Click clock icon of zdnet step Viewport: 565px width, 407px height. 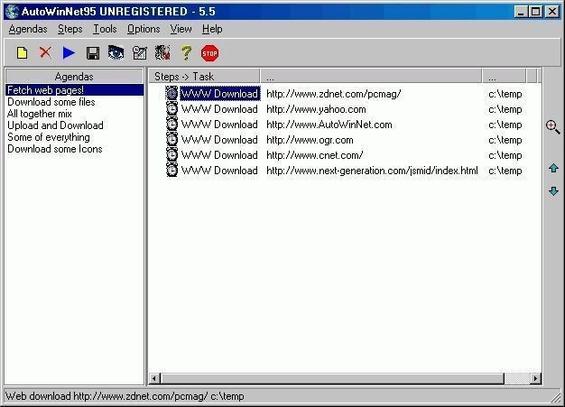[172, 93]
